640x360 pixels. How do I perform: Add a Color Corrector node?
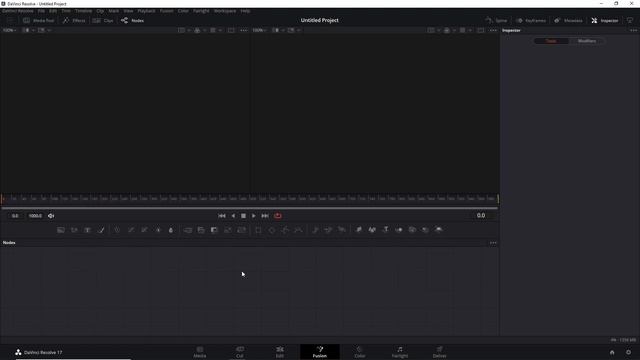click(117, 230)
